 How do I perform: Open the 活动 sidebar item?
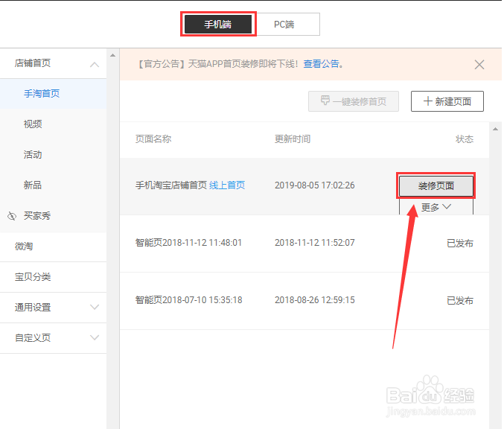pos(33,155)
